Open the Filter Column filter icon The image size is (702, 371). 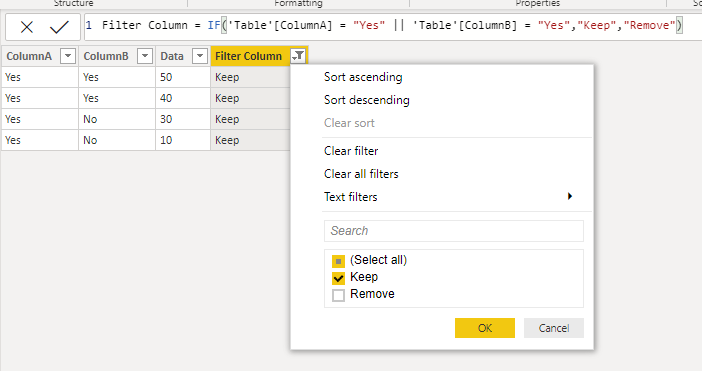(x=298, y=56)
